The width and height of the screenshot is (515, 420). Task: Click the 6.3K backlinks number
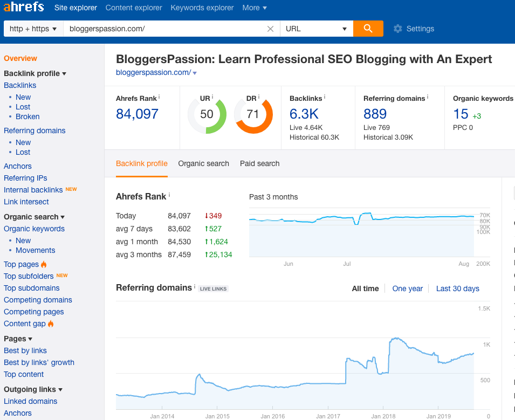(x=304, y=114)
